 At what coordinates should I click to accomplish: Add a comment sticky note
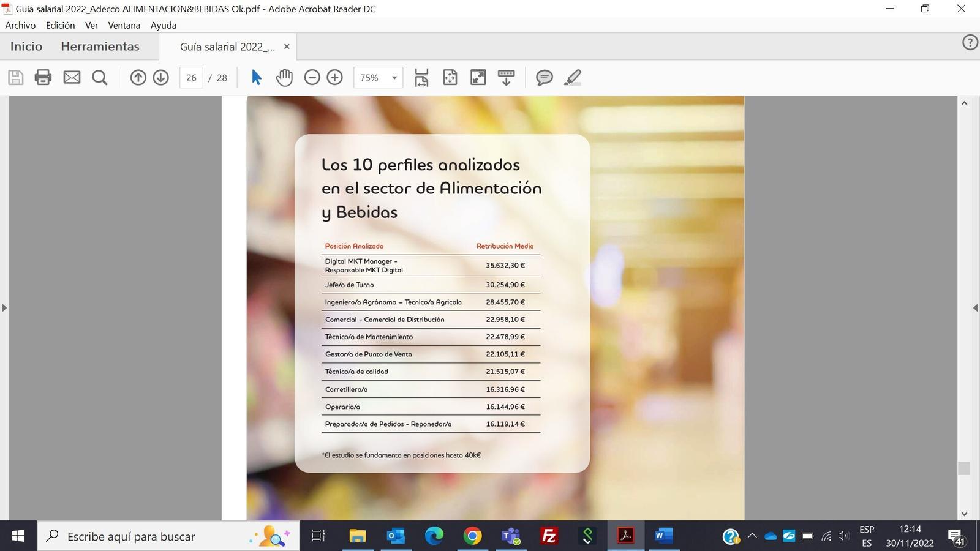(x=544, y=78)
